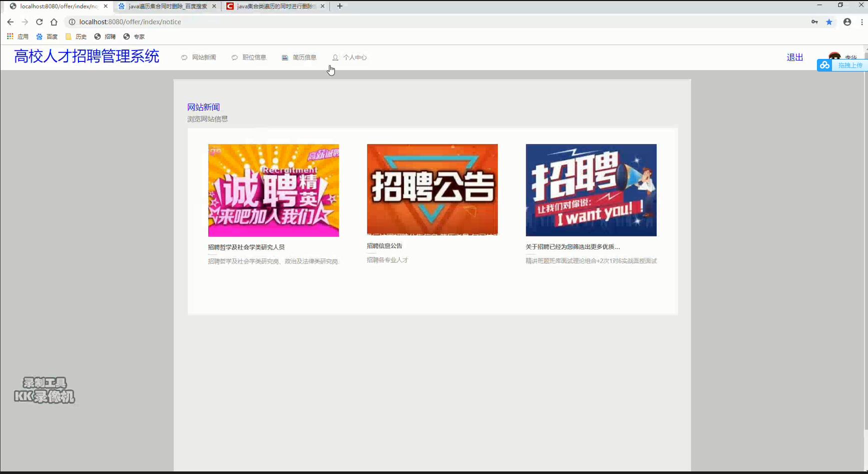
Task: Open the 应用 apps bookmark
Action: point(17,36)
